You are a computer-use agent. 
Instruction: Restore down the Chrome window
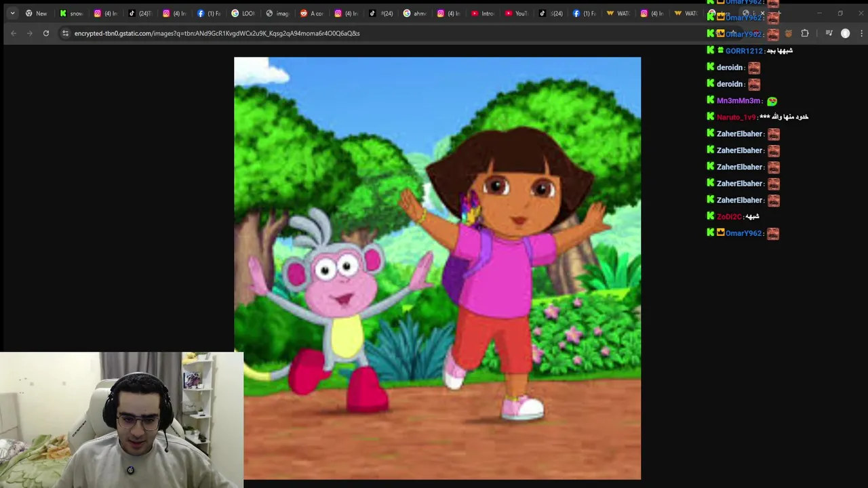pos(840,14)
